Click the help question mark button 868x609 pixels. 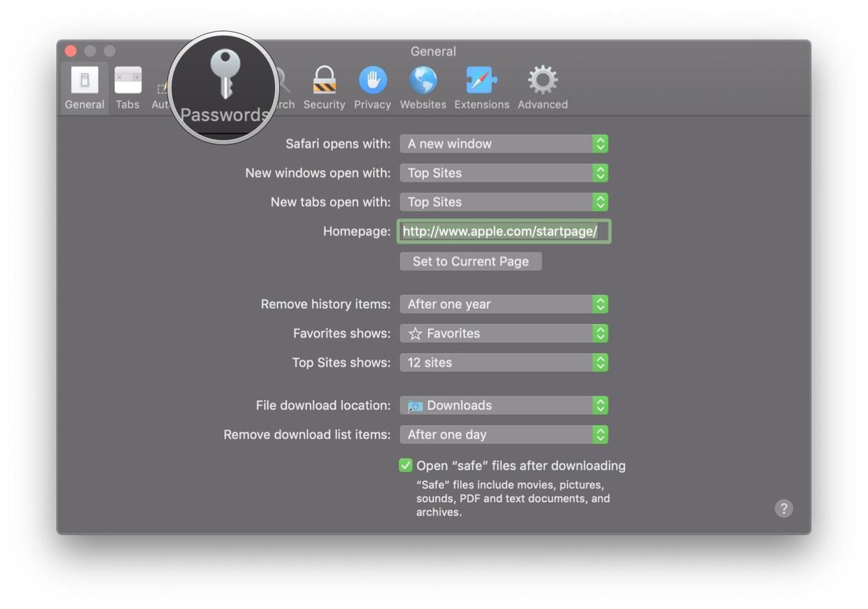[x=783, y=508]
